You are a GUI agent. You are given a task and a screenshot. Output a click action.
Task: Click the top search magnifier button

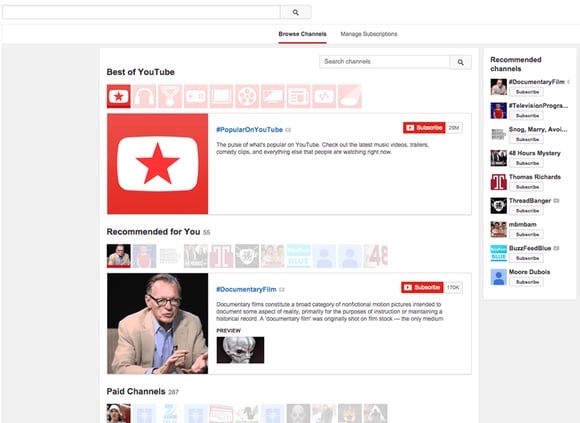point(296,12)
